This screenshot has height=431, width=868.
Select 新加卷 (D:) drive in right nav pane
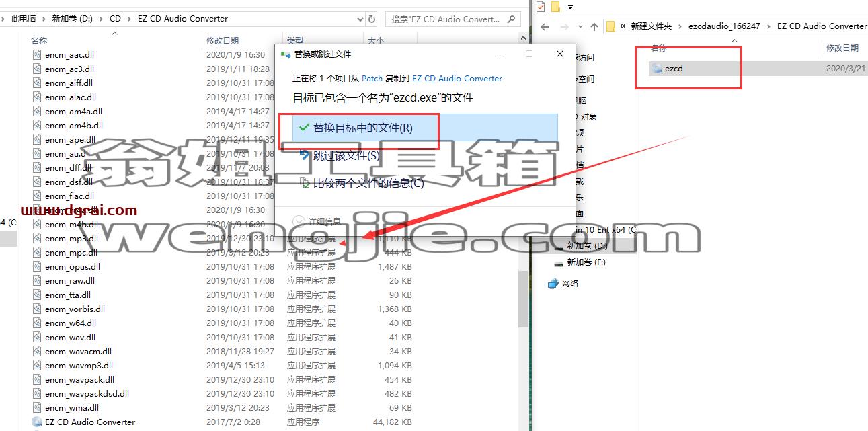(587, 246)
